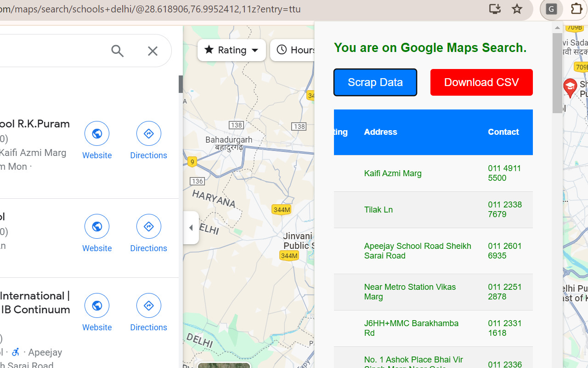Click the School R.K.Puram result title
Screen dimensions: 588x368
[35, 124]
